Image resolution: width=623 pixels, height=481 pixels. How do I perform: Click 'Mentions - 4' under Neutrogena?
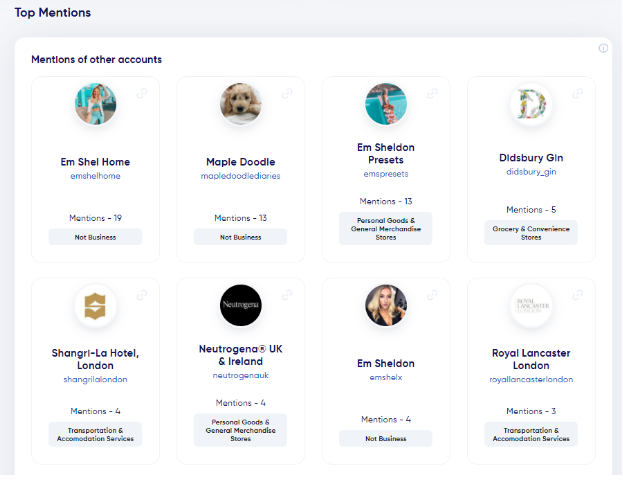(x=241, y=403)
